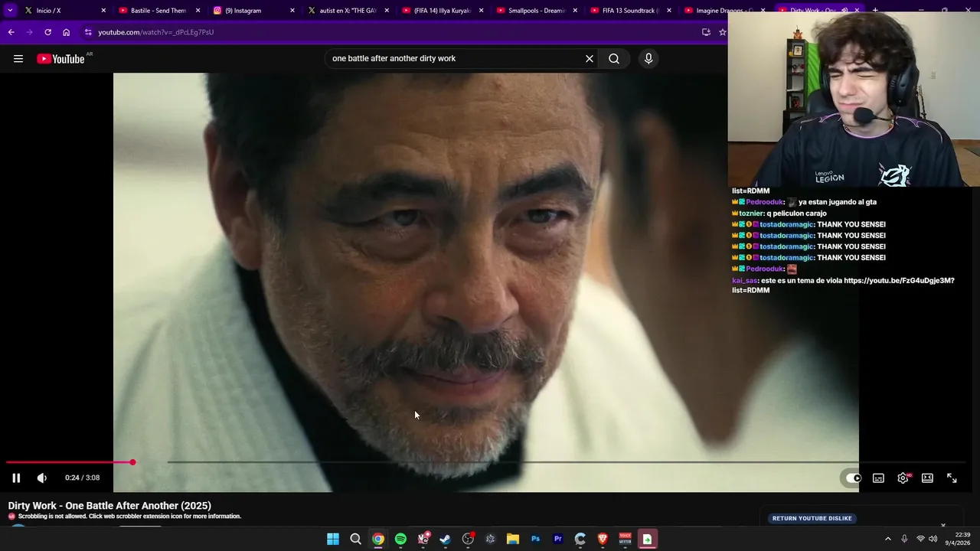980x551 pixels.
Task: Open the YouTube hamburger guide menu
Action: 18,59
